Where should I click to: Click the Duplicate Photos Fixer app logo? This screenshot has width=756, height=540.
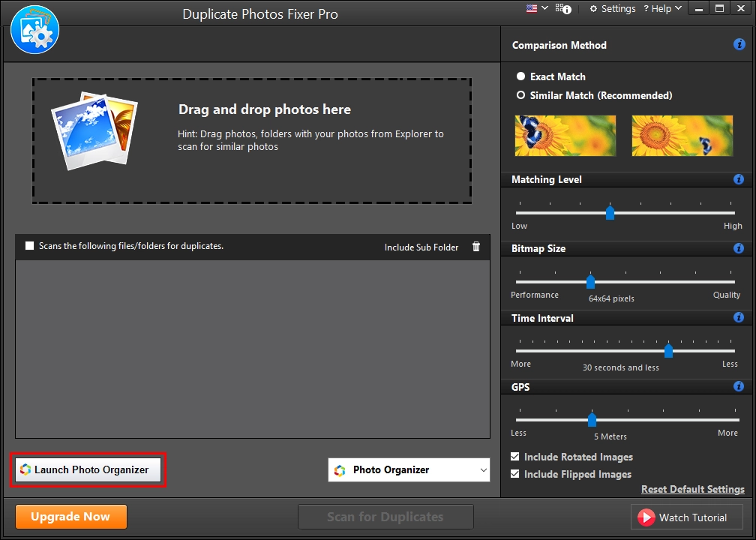click(x=34, y=30)
